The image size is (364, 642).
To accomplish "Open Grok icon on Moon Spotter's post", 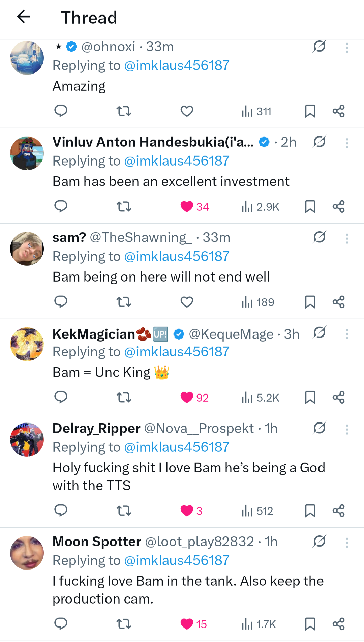I will tap(319, 542).
